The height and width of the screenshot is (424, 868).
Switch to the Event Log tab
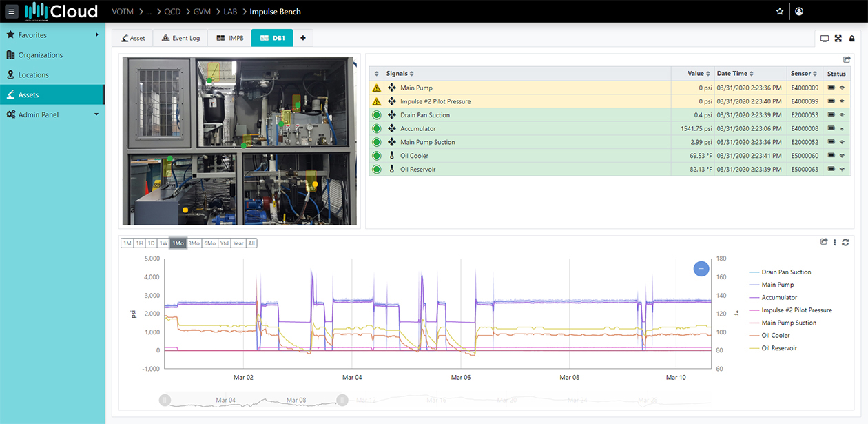coord(180,38)
